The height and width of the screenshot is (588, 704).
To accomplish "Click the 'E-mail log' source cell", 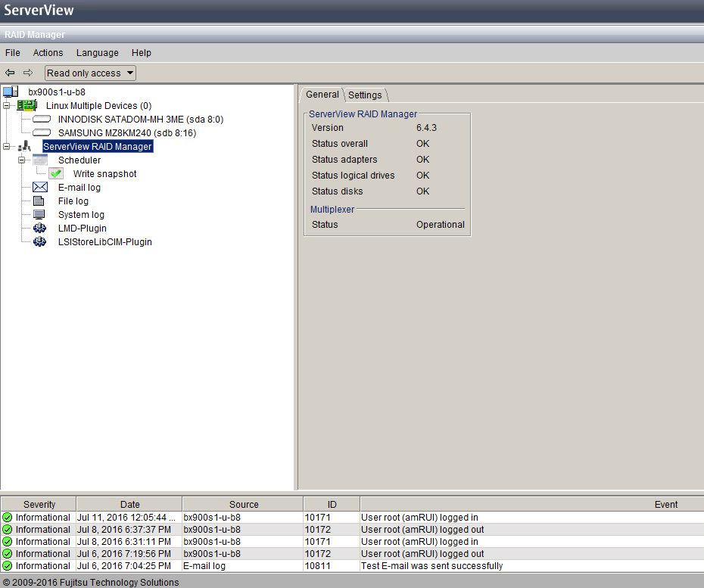I will (242, 566).
